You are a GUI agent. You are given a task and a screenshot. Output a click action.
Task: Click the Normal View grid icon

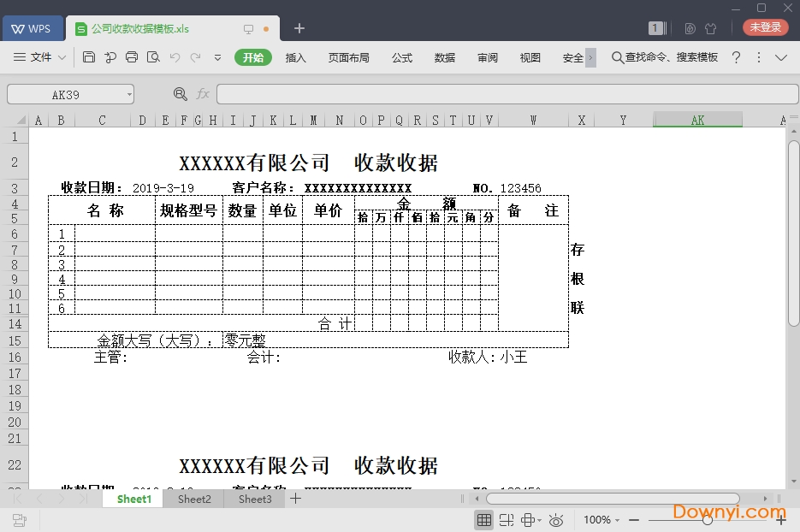tap(484, 519)
